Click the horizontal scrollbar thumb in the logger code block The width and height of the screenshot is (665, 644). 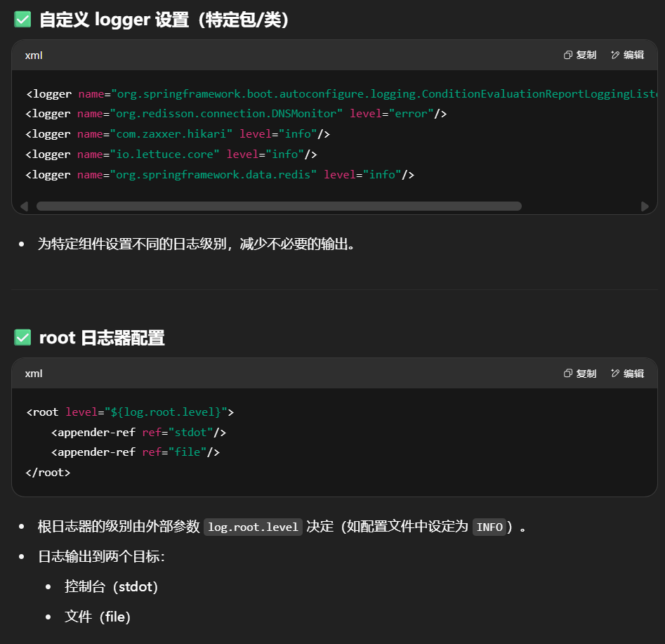pyautogui.click(x=279, y=206)
